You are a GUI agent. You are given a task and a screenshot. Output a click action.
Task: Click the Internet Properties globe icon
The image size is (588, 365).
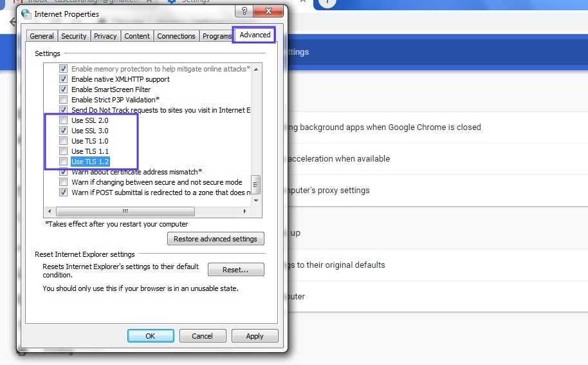click(x=26, y=14)
